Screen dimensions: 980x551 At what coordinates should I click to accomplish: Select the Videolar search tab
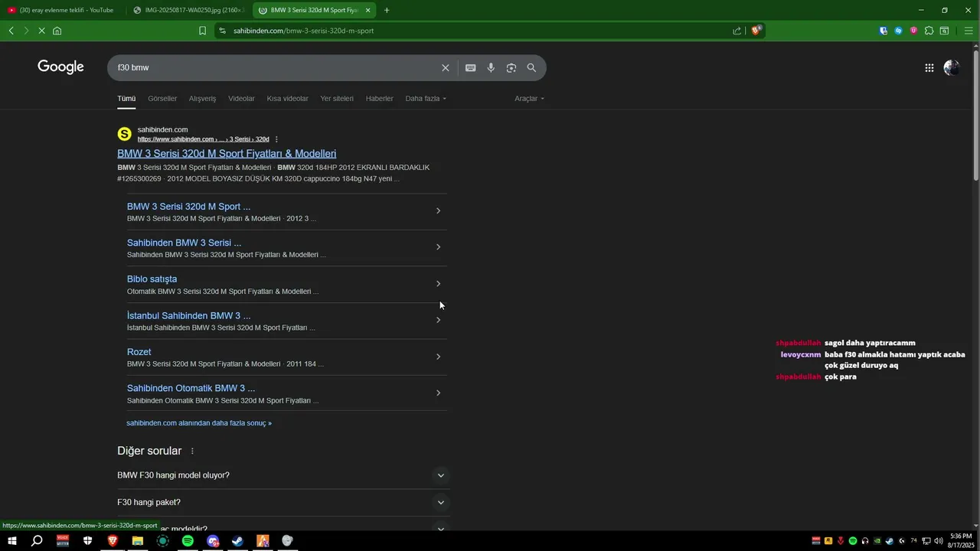pyautogui.click(x=241, y=99)
